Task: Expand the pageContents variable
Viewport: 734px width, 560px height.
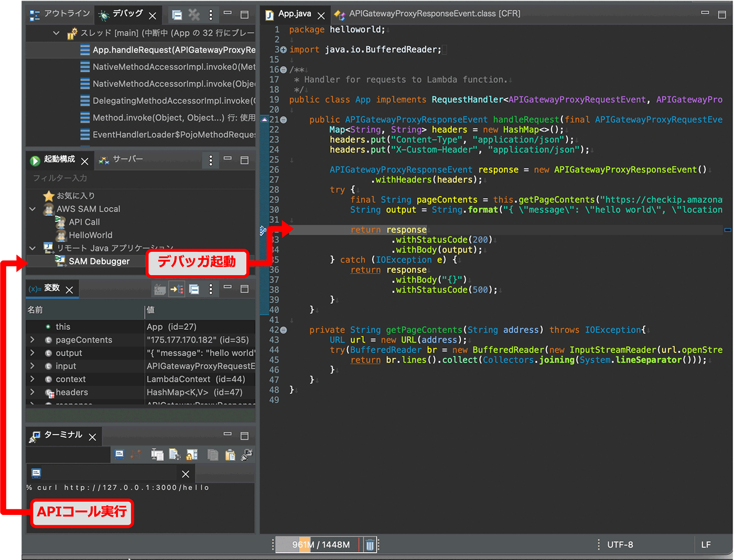Action: pyautogui.click(x=33, y=340)
